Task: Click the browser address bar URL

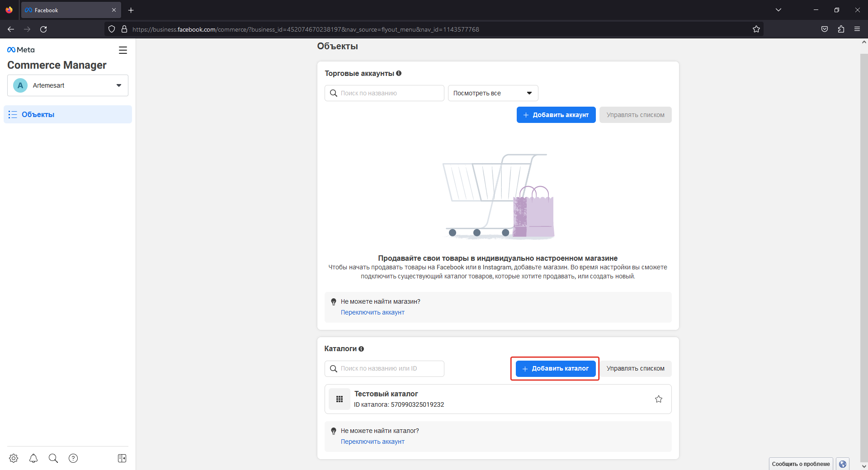Action: click(x=306, y=29)
